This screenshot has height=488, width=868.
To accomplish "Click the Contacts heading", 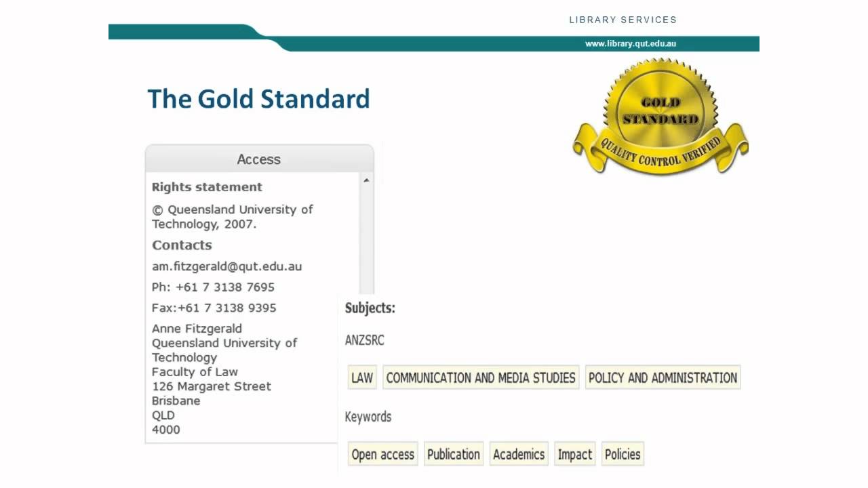I will click(x=182, y=245).
